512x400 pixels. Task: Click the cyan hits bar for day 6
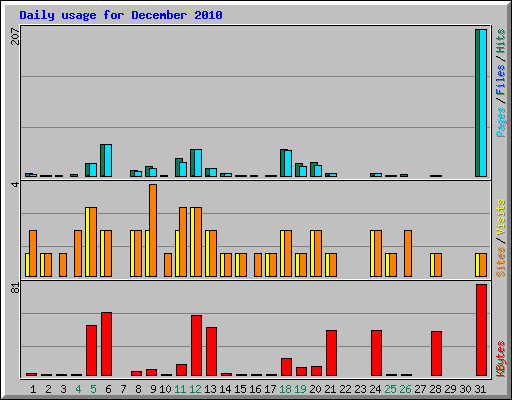pos(108,161)
